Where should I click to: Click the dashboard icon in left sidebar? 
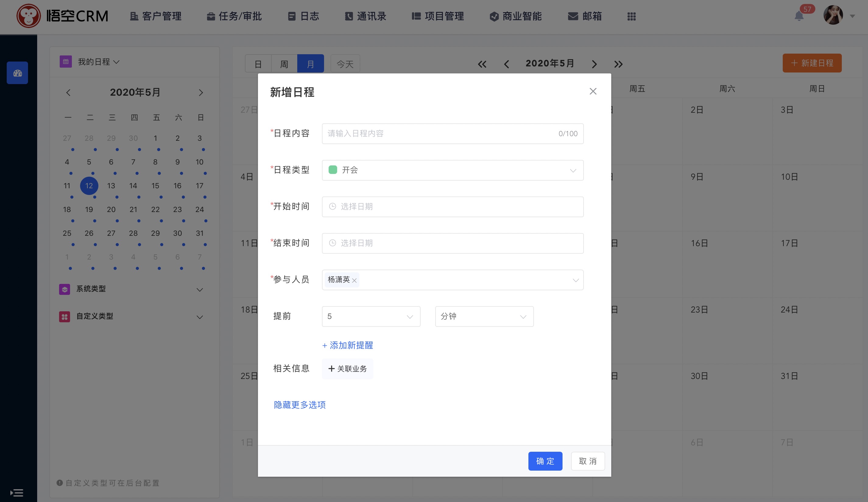(17, 73)
